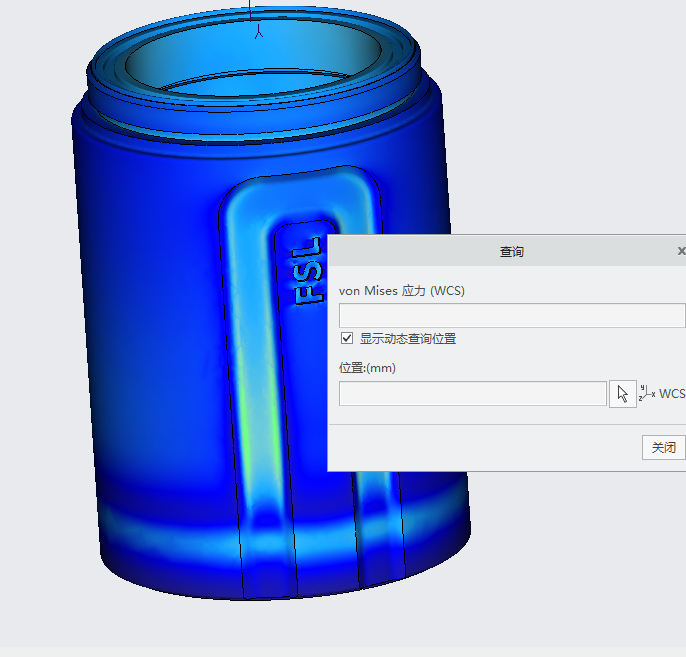The width and height of the screenshot is (686, 657).
Task: Click the von Mises stress value field
Action: (512, 316)
